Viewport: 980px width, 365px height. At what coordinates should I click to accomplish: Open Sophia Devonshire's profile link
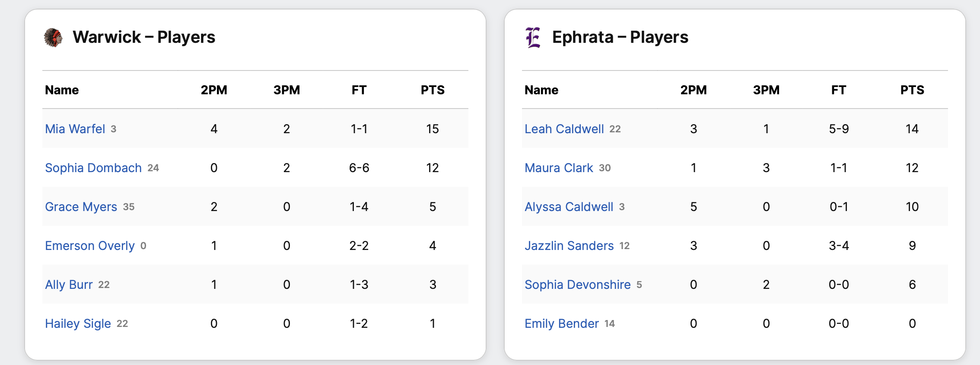[577, 285]
